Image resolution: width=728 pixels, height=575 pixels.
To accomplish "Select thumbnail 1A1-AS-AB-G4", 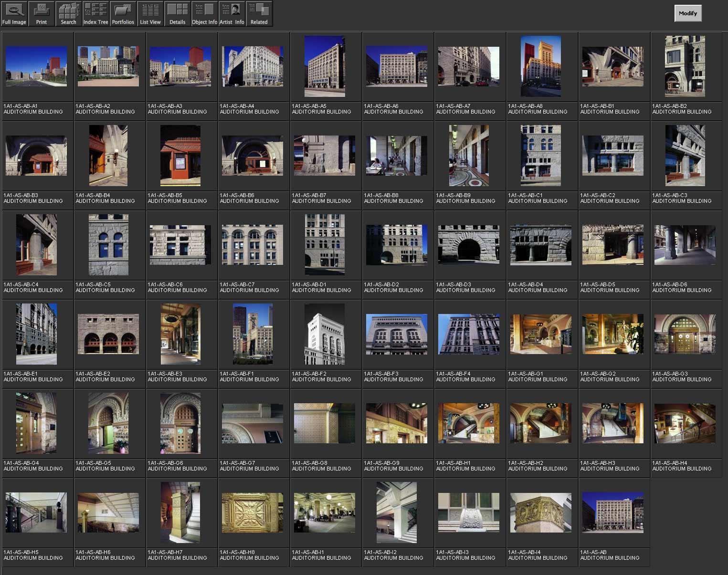I will [x=36, y=423].
